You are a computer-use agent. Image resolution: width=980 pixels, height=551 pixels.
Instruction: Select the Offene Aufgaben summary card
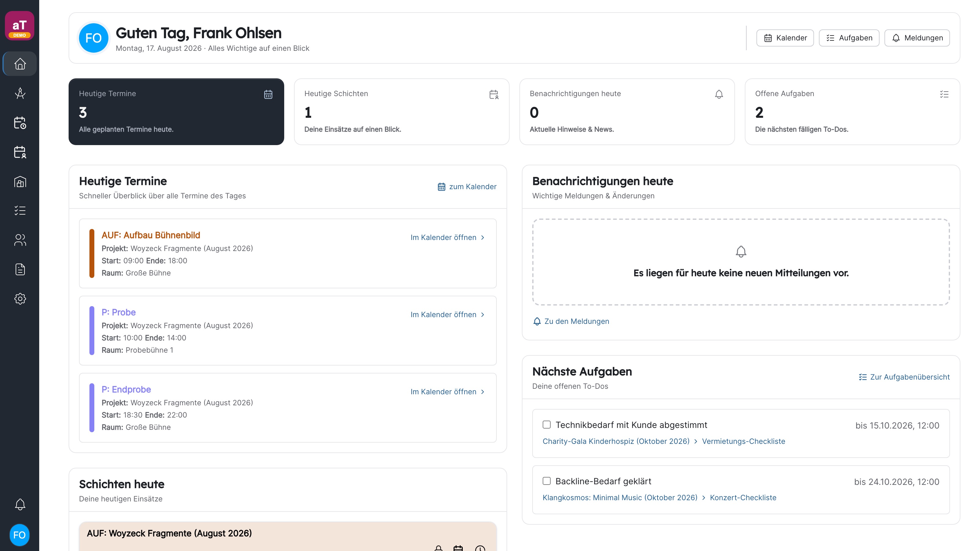(852, 112)
